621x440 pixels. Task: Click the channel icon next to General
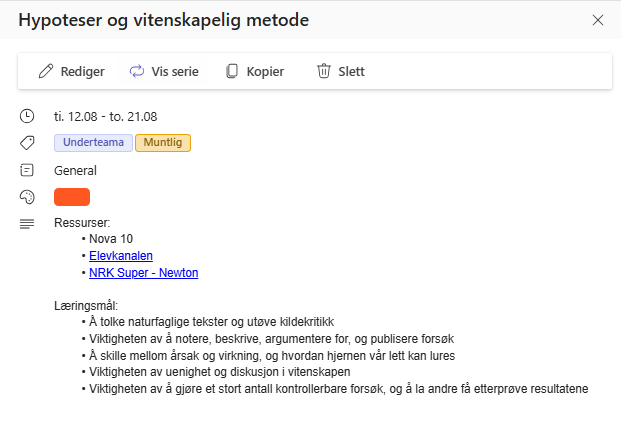(x=27, y=170)
